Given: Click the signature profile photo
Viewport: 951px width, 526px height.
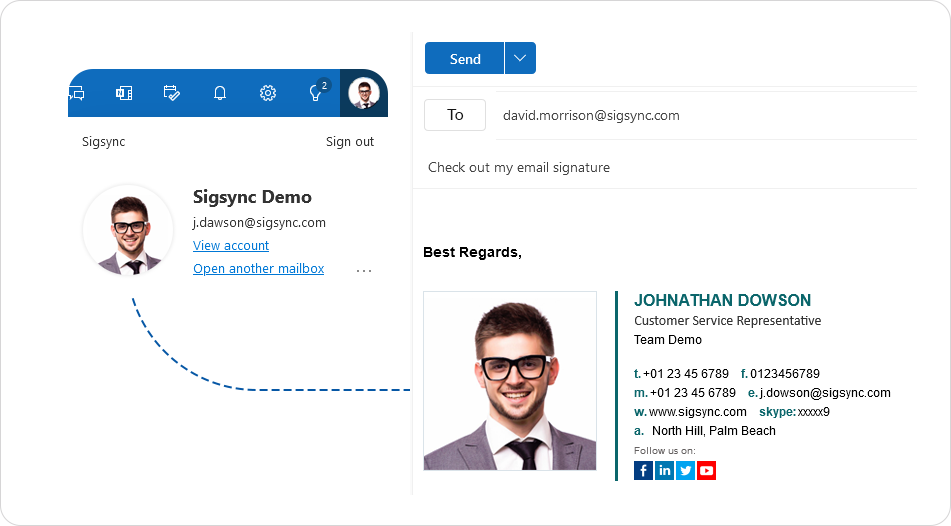Looking at the screenshot, I should tap(510, 381).
